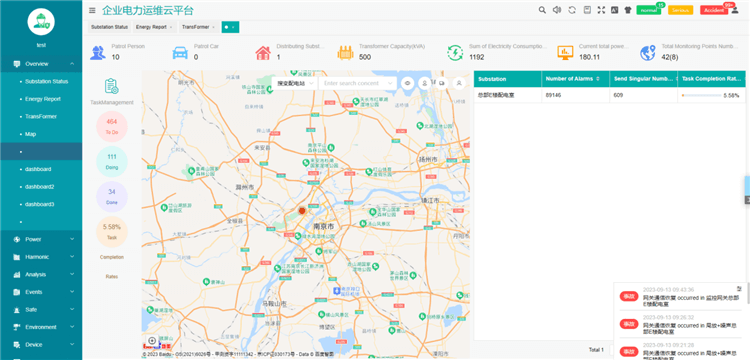This screenshot has height=360, width=750.
Task: Expand the Events menu section
Action: 41,292
